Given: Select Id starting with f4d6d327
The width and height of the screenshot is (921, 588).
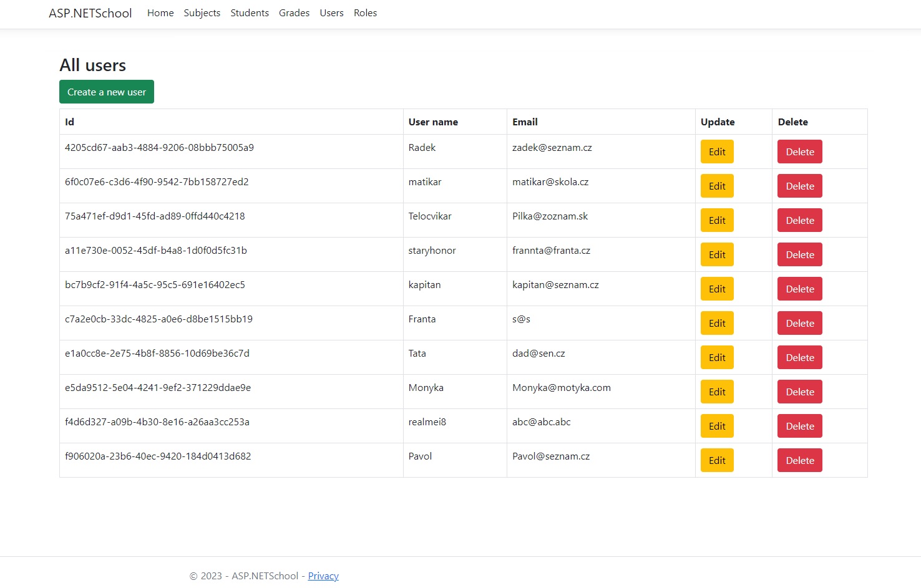Looking at the screenshot, I should 157,422.
